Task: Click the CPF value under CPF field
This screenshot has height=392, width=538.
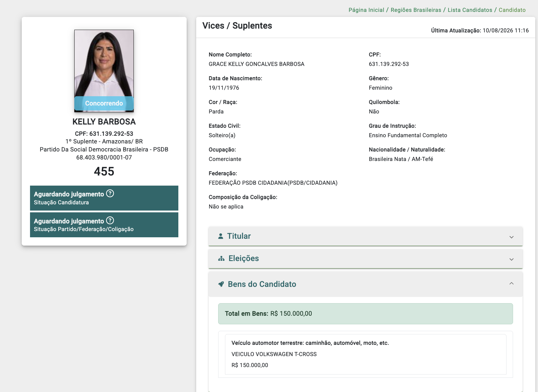Action: click(x=389, y=64)
